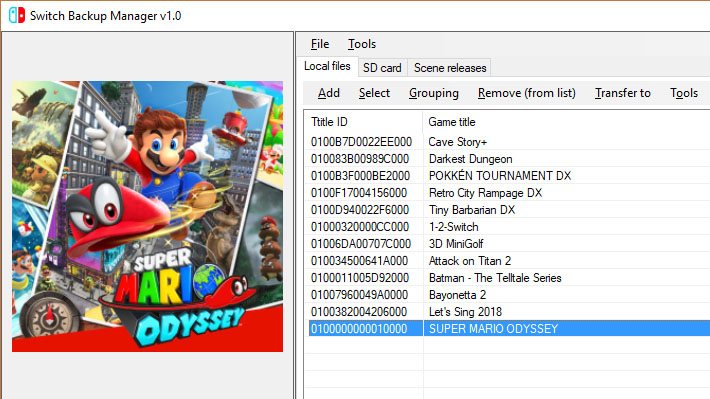Viewport: 710px width, 399px height.
Task: Click title ID 01000320000CC000
Action: point(360,227)
